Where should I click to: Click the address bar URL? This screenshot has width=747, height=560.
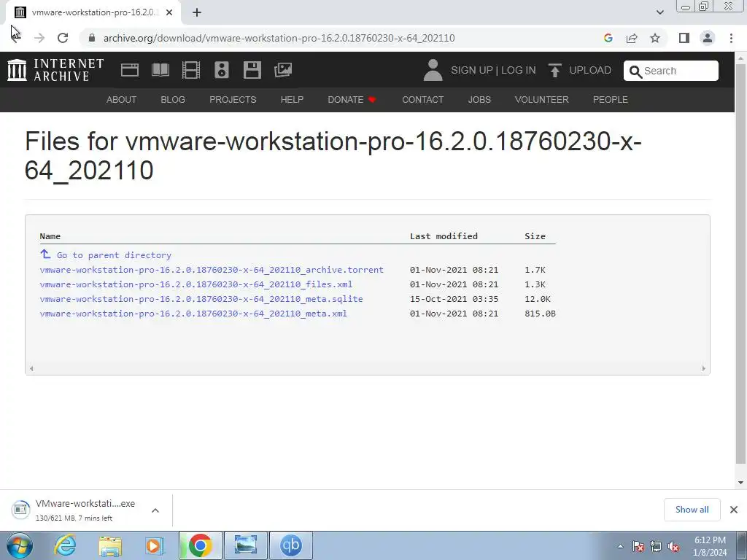click(279, 38)
